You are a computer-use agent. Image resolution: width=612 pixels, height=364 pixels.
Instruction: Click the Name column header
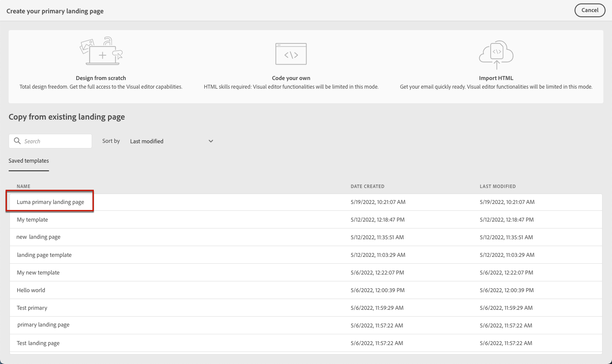tap(24, 186)
